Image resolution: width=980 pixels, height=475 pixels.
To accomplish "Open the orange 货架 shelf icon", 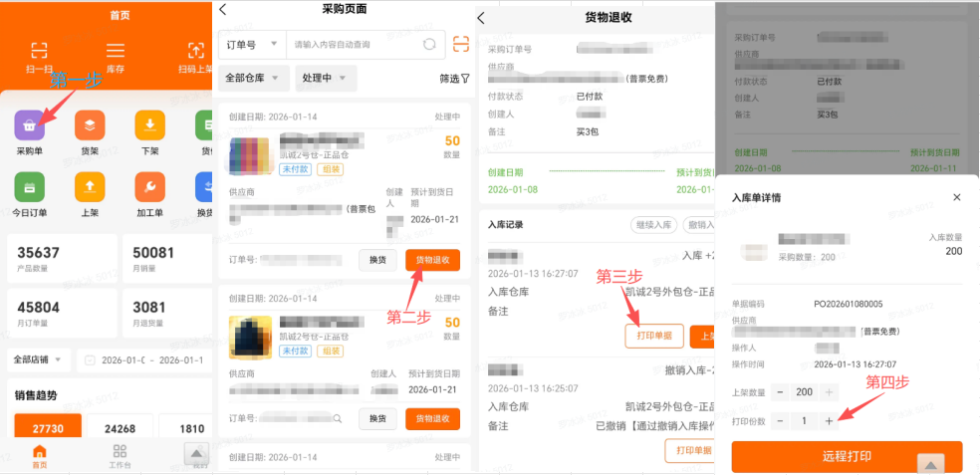I will [90, 126].
